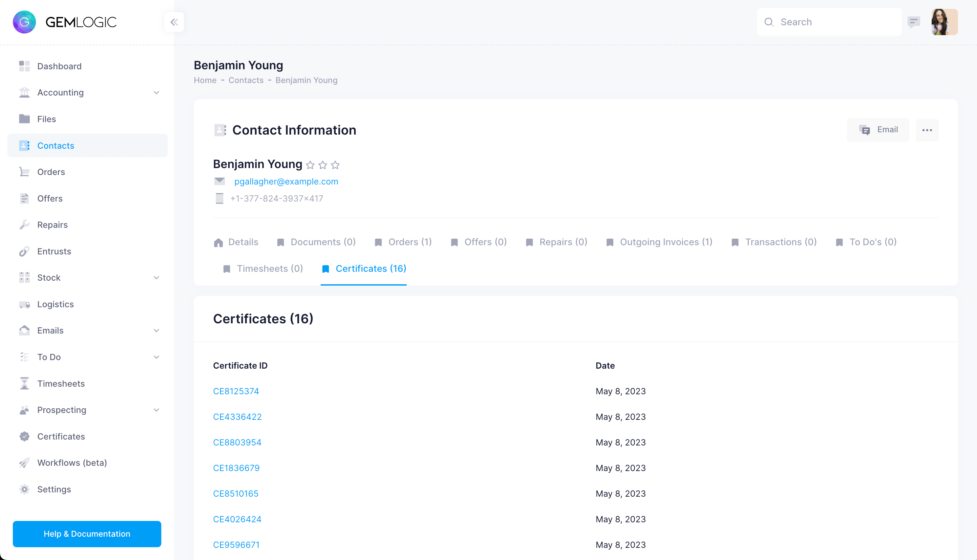Click the Timesheets hourglass icon

point(24,383)
